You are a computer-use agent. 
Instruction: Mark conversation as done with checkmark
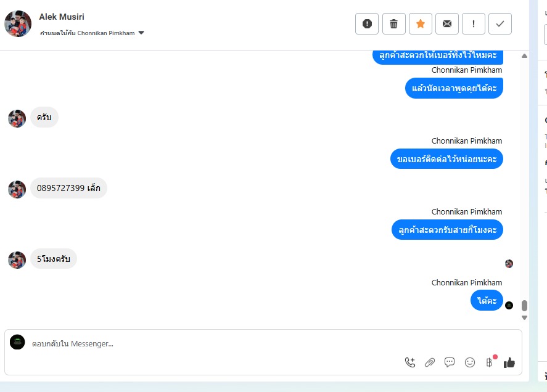[x=500, y=23]
